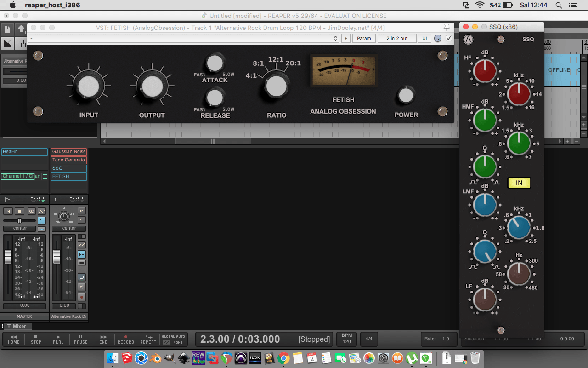Image resolution: width=588 pixels, height=368 pixels.
Task: Click the blue LMF dB knob
Action: pos(485,204)
